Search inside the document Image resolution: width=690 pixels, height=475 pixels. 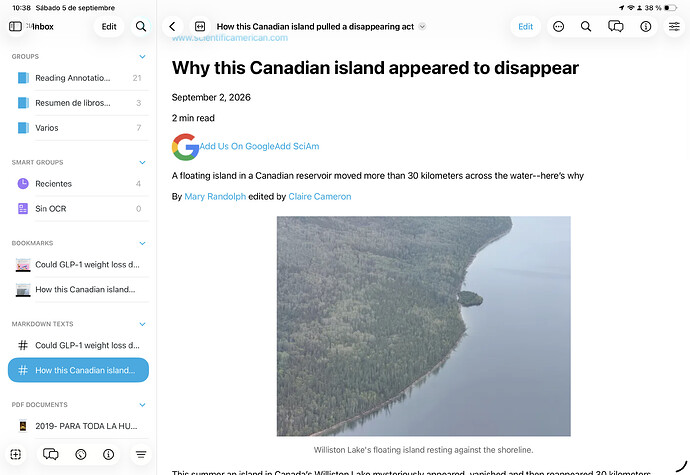tap(586, 26)
